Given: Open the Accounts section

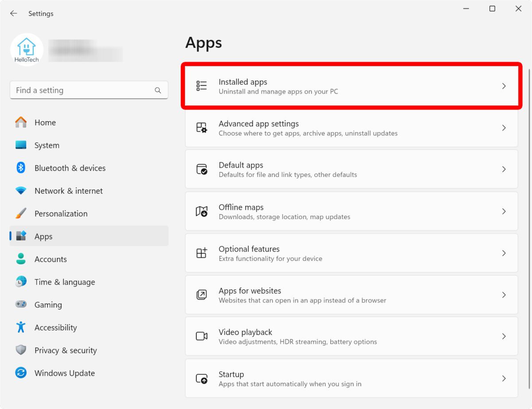Looking at the screenshot, I should [51, 259].
